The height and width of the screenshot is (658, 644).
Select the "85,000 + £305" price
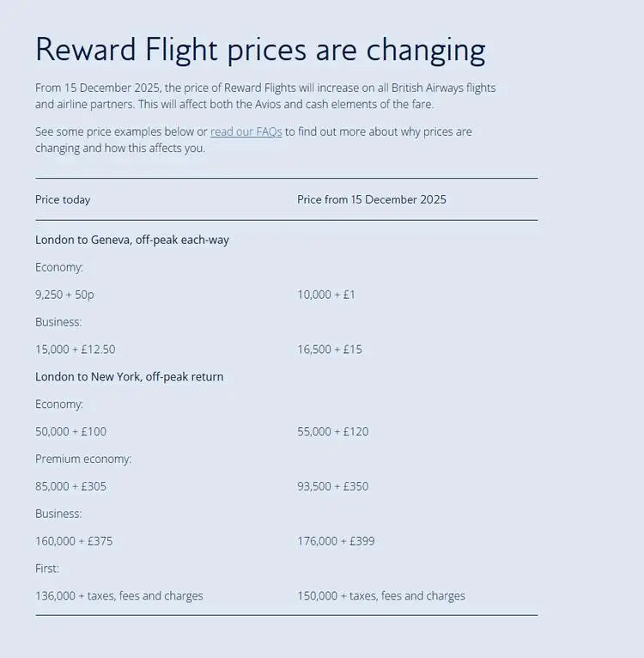click(71, 486)
